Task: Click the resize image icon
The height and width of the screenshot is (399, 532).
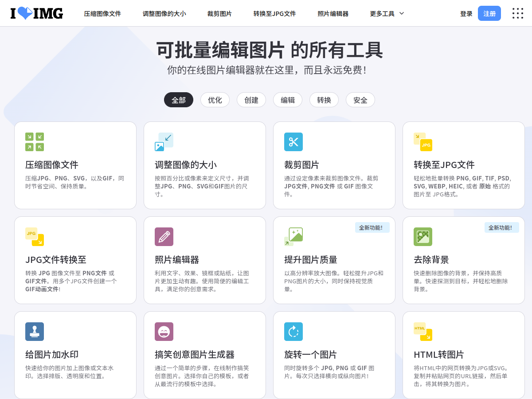Action: tap(164, 142)
